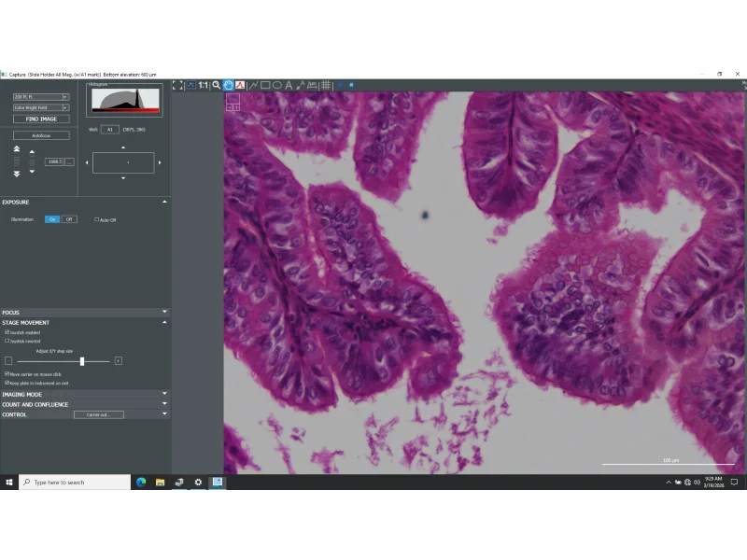
Task: Toggle Move carrier on mouse click
Action: [7, 374]
